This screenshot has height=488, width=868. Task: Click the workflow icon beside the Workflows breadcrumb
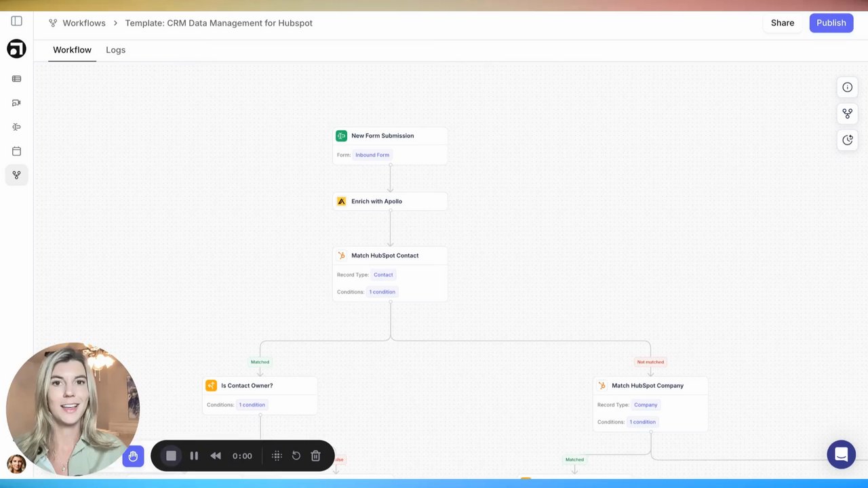pos(53,23)
